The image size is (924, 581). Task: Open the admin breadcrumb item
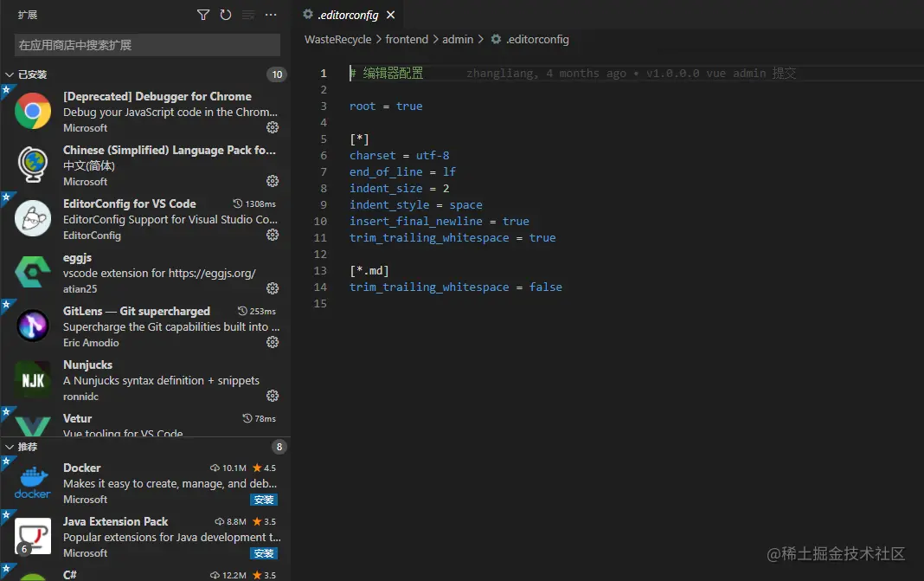click(x=458, y=39)
